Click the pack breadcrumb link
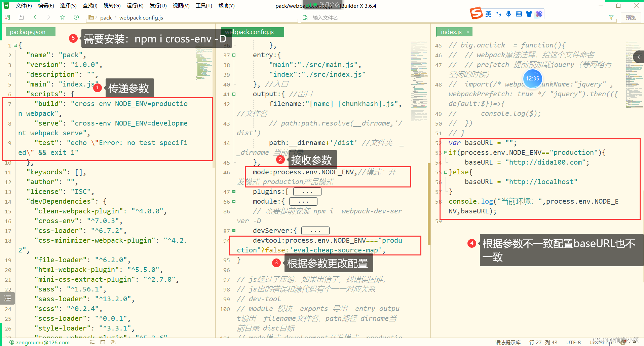644x346 pixels. tap(106, 18)
